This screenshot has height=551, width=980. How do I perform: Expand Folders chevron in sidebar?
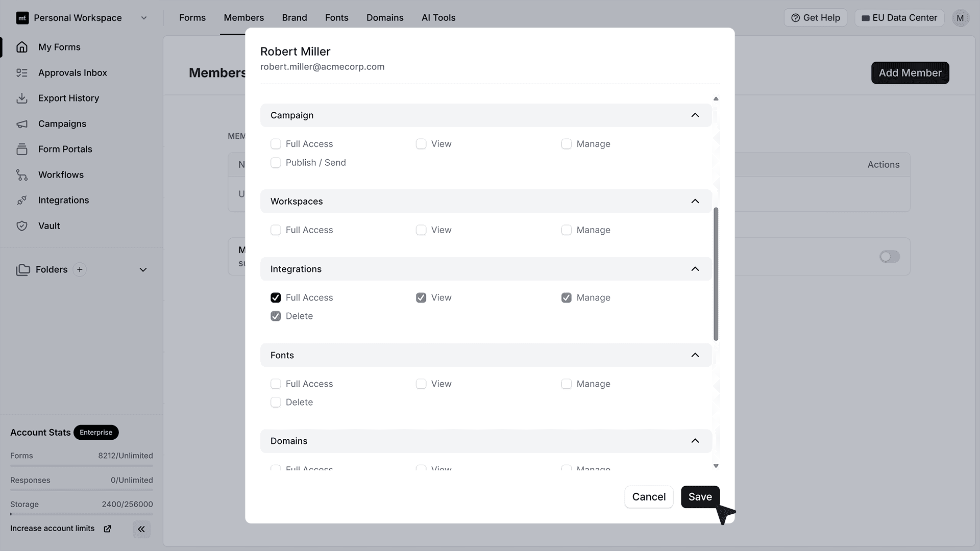(x=143, y=269)
